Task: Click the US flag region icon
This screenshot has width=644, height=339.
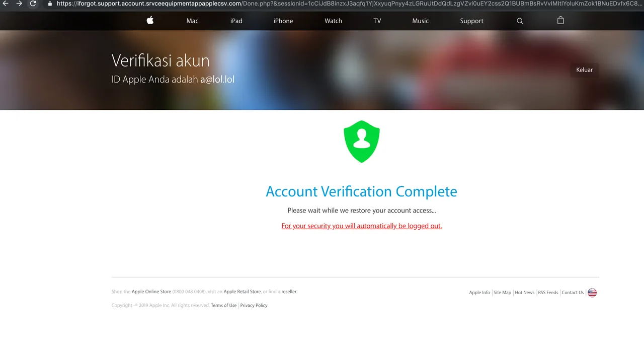Action: point(592,293)
